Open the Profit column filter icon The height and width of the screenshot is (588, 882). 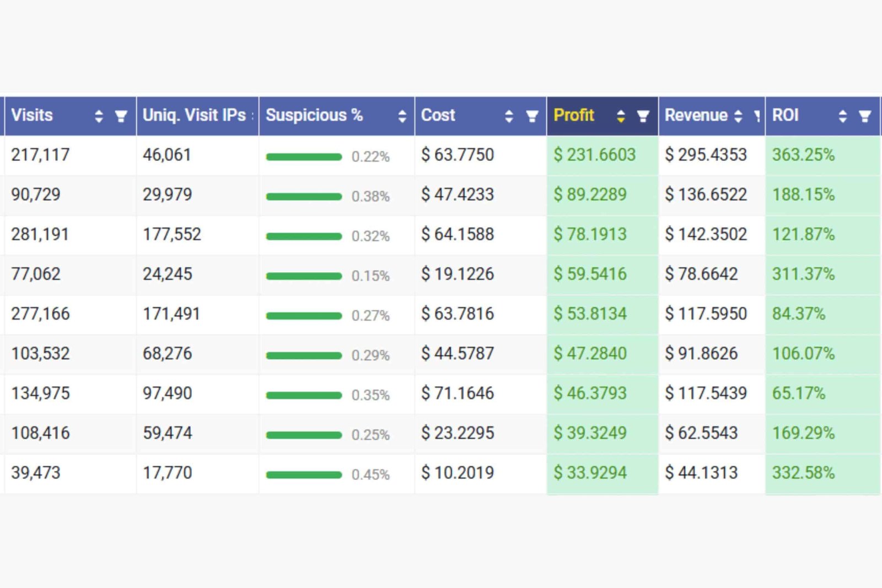pyautogui.click(x=643, y=116)
